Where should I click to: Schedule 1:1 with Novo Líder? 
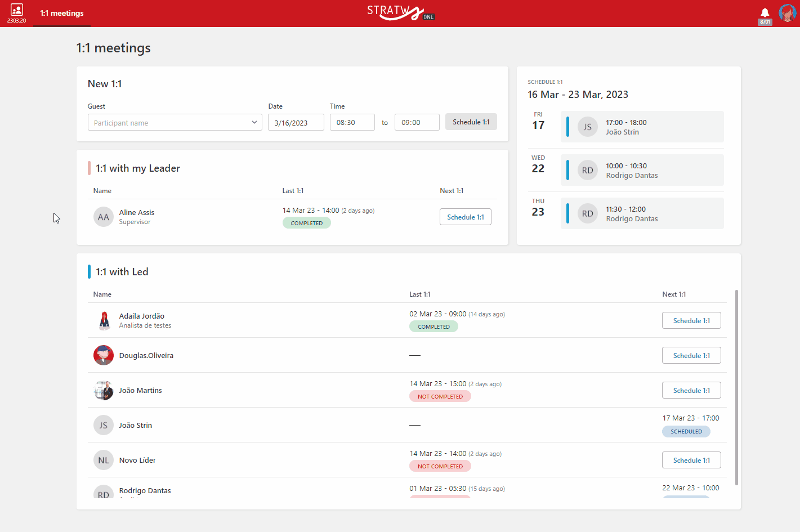coord(691,461)
